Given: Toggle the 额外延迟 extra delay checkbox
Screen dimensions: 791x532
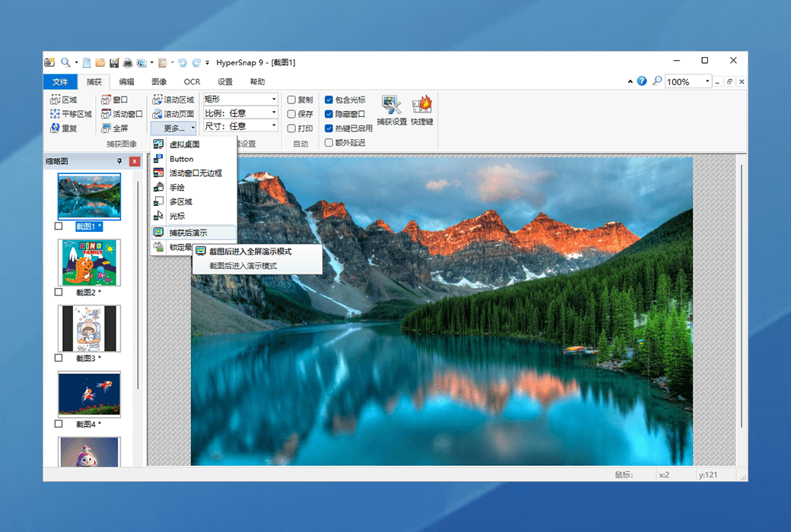Looking at the screenshot, I should pyautogui.click(x=329, y=142).
